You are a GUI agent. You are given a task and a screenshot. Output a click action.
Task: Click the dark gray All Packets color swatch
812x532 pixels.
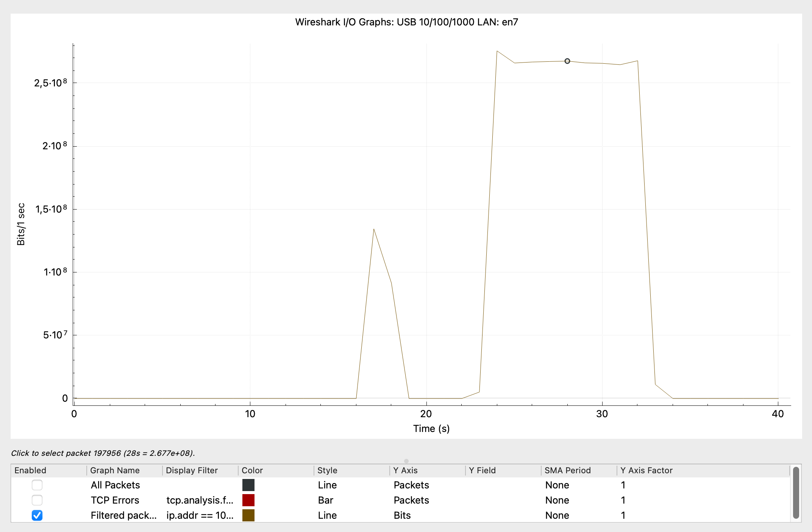[248, 485]
